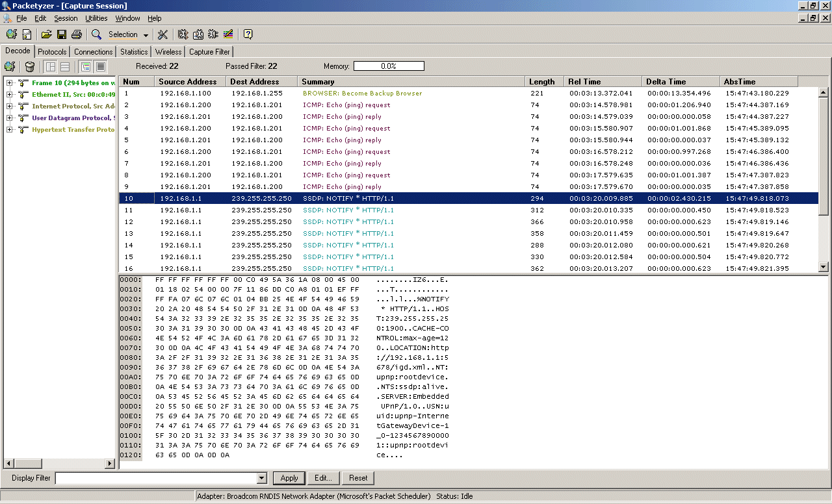Click capture icon in Decode tab toolbar
The height and width of the screenshot is (504, 832).
[10, 66]
